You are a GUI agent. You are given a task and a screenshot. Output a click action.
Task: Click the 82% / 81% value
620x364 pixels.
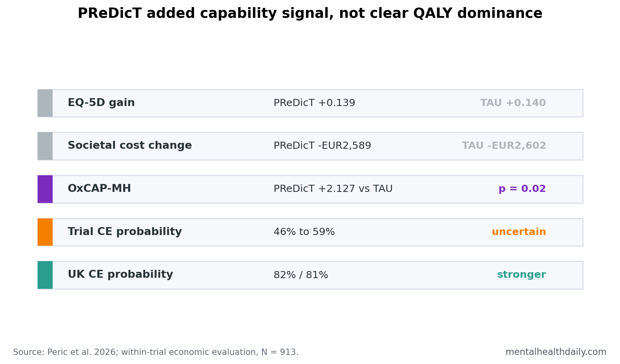pos(301,275)
